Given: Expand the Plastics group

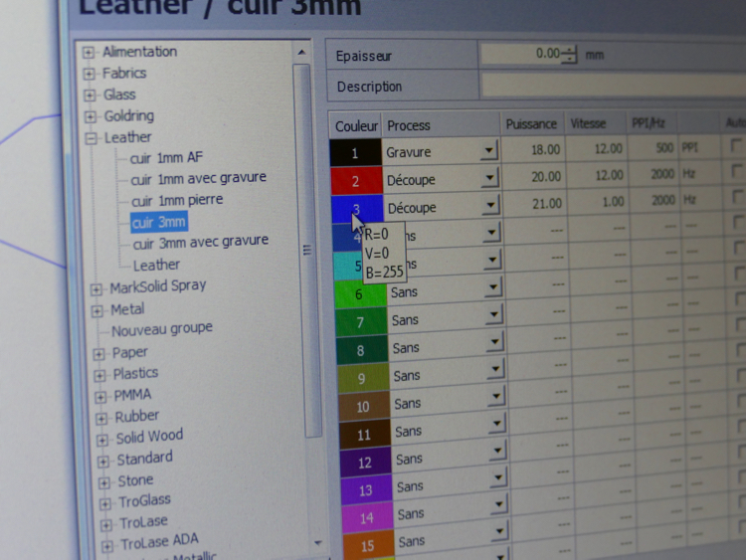Looking at the screenshot, I should click(x=99, y=375).
